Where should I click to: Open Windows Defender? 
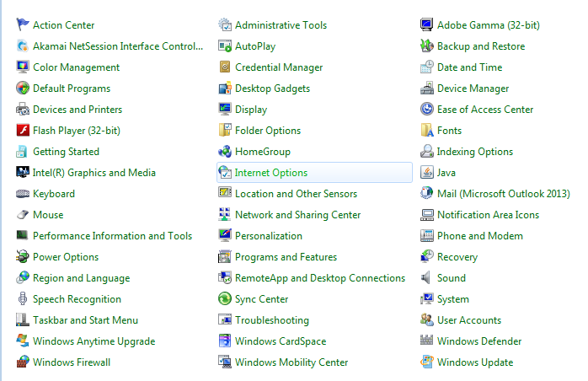click(479, 341)
